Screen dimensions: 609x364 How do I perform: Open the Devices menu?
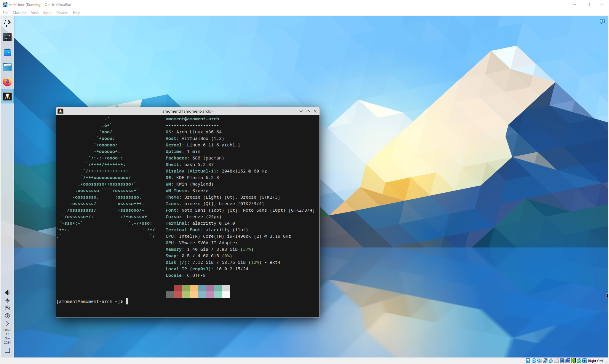62,13
